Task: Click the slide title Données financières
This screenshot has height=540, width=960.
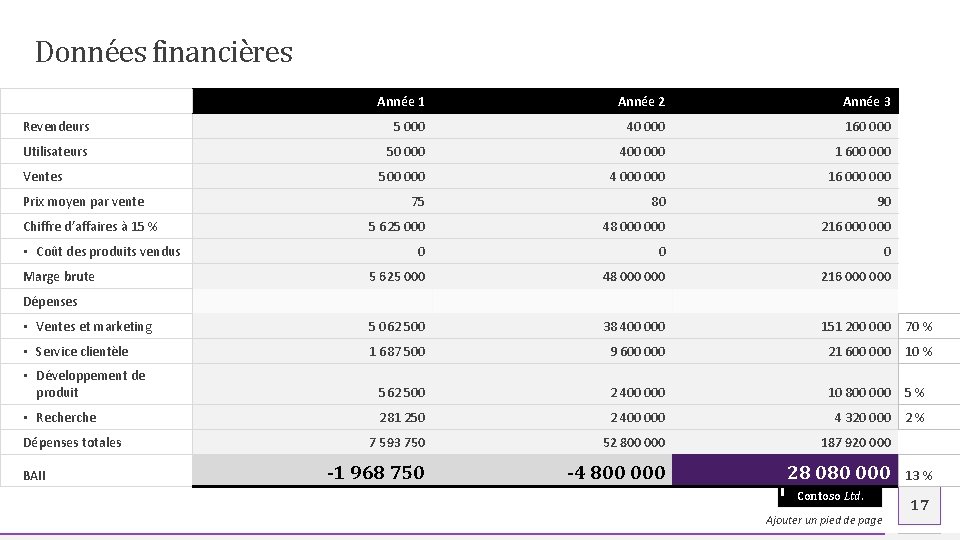Action: pyautogui.click(x=164, y=52)
